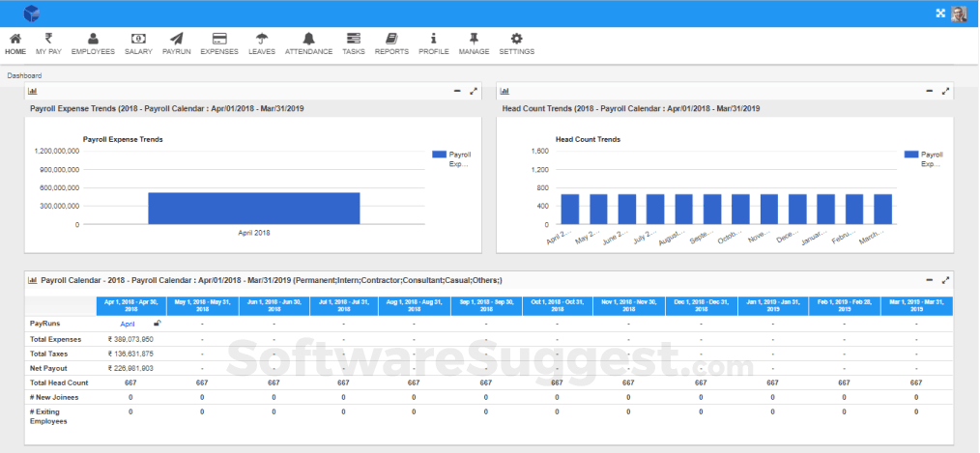Collapse the Head Count Trends panel
Viewport: 980px width, 453px height.
pyautogui.click(x=930, y=91)
